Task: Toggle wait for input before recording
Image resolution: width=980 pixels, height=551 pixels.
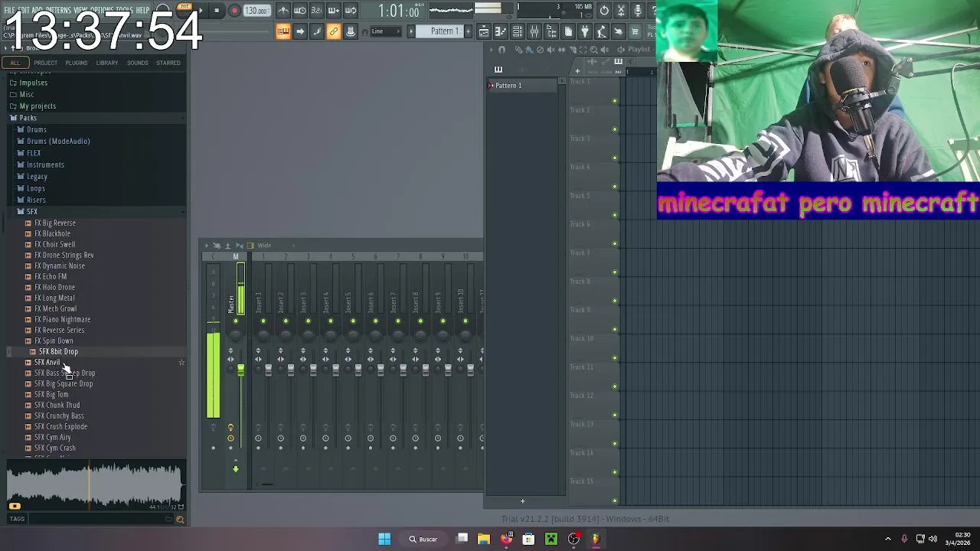Action: tap(300, 11)
